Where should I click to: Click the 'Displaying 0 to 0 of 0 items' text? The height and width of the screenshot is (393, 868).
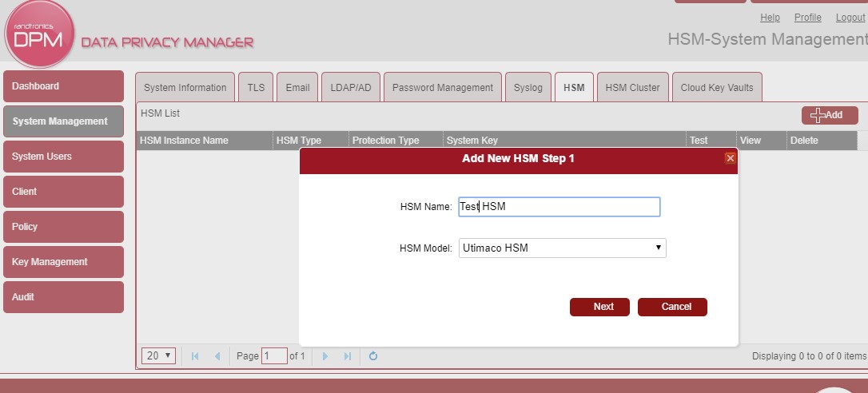click(809, 356)
